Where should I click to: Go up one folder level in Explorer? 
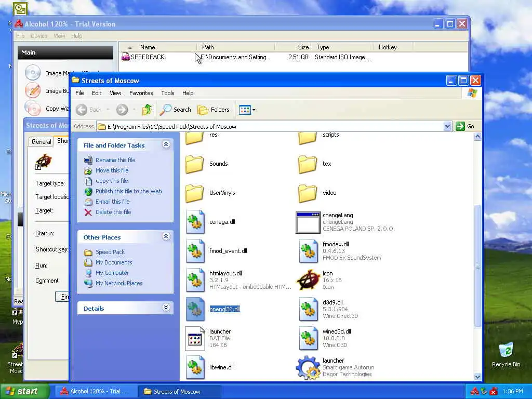[147, 110]
